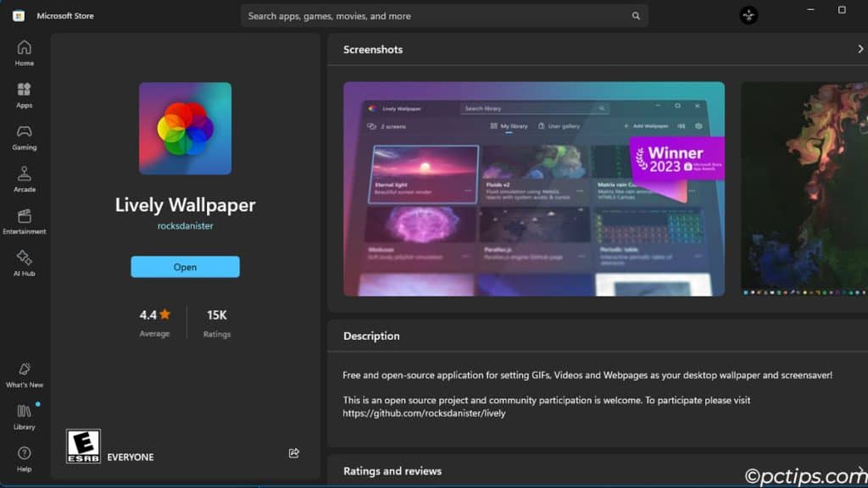View the second fluid wallpaper screenshot

pyautogui.click(x=804, y=189)
